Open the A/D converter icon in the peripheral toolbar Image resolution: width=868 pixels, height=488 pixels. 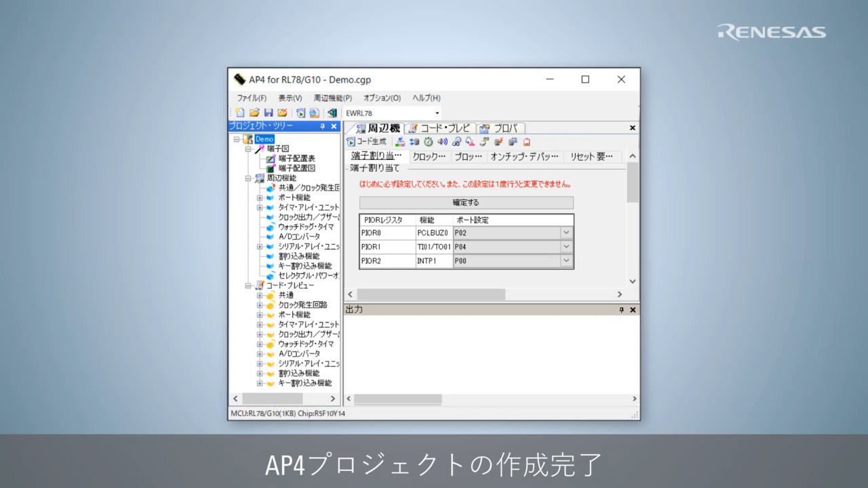coord(470,142)
